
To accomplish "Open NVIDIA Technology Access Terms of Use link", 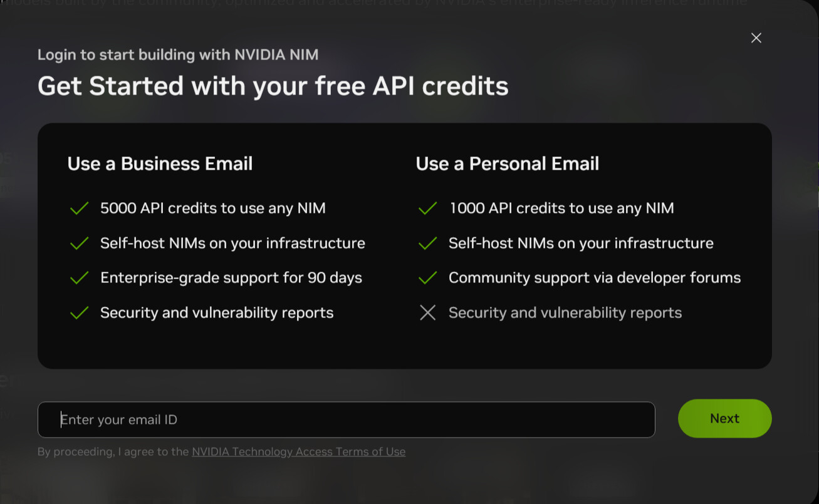I will 298,451.
